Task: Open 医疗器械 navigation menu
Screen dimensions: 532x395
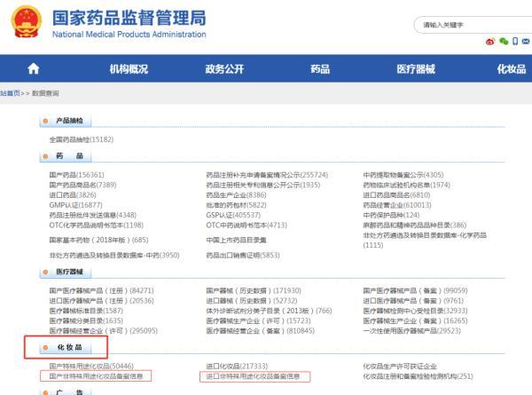Action: (x=416, y=69)
